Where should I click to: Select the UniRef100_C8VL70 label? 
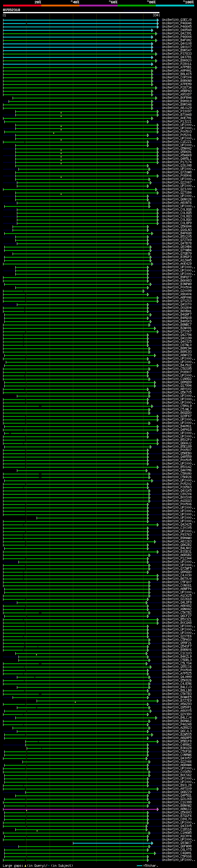pyautogui.click(x=177, y=819)
